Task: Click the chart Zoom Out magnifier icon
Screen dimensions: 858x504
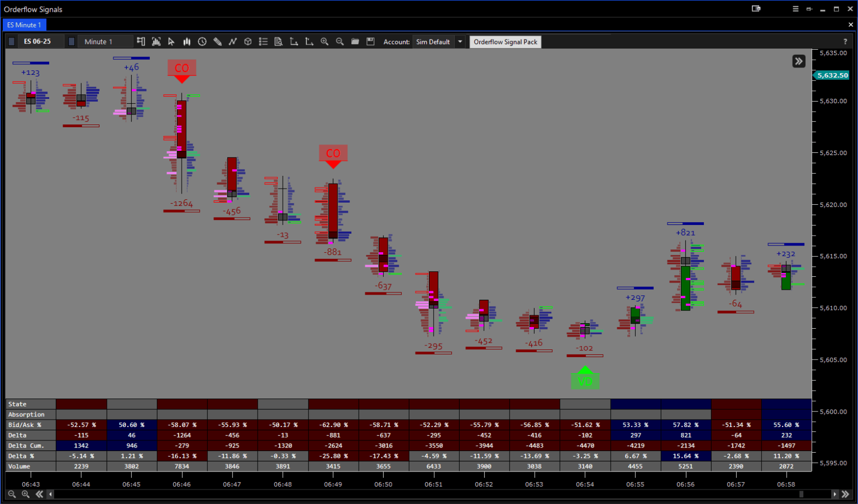Action: click(x=340, y=42)
